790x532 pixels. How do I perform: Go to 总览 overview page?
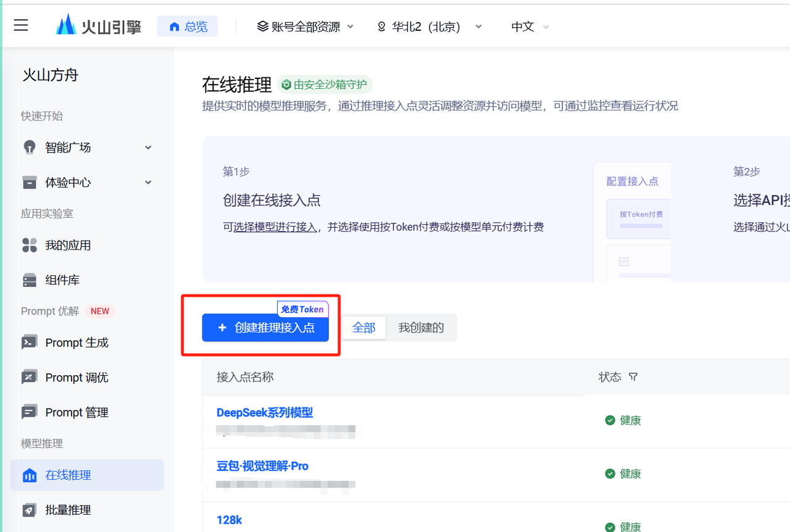(188, 27)
